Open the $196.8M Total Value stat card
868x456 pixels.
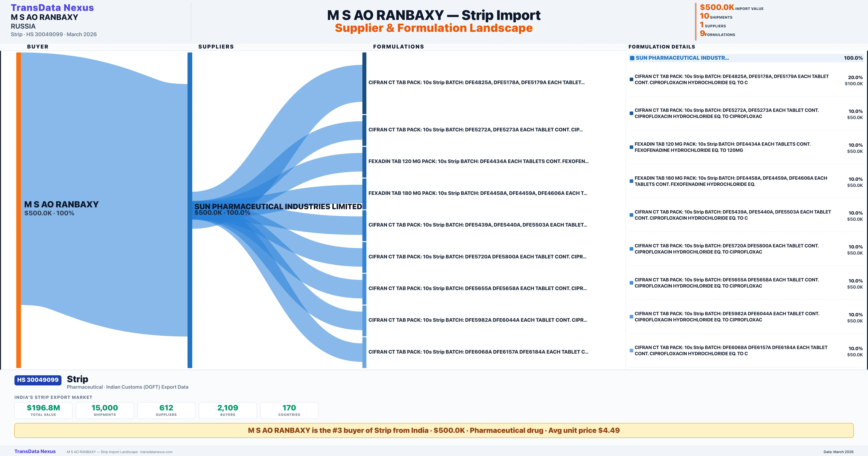(x=43, y=410)
